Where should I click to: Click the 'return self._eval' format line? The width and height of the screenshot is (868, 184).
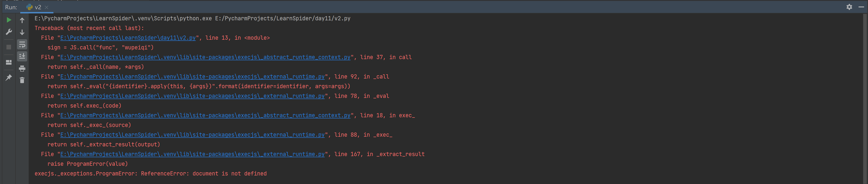pos(199,86)
